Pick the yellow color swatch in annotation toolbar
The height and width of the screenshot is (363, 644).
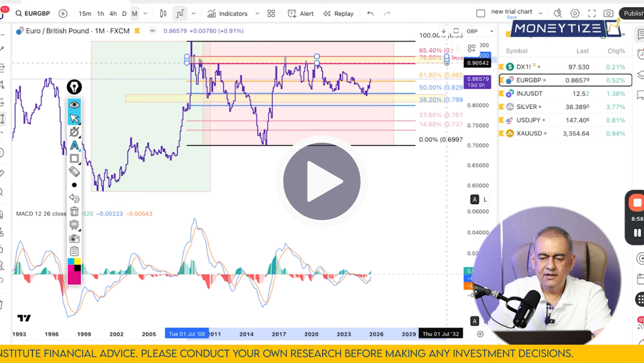[78, 261]
